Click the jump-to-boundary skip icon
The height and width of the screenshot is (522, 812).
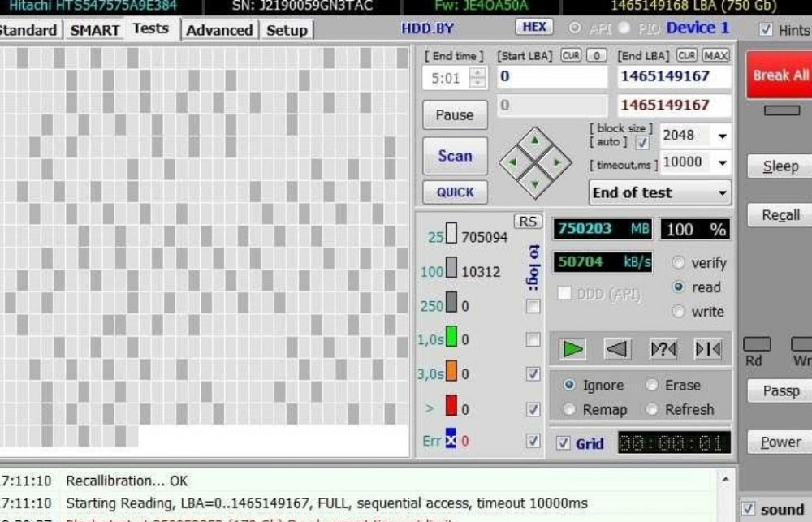pos(707,349)
